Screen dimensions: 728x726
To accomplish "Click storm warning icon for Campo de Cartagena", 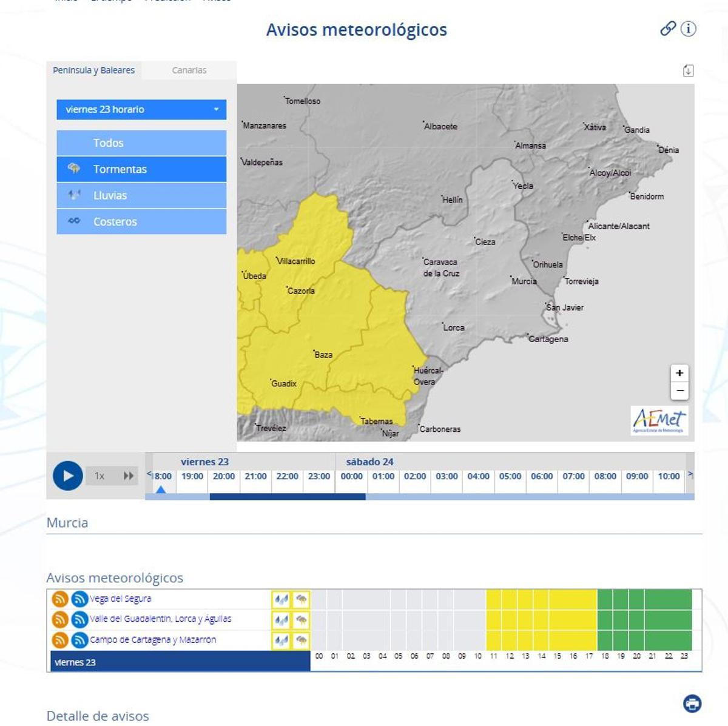I will (x=301, y=640).
